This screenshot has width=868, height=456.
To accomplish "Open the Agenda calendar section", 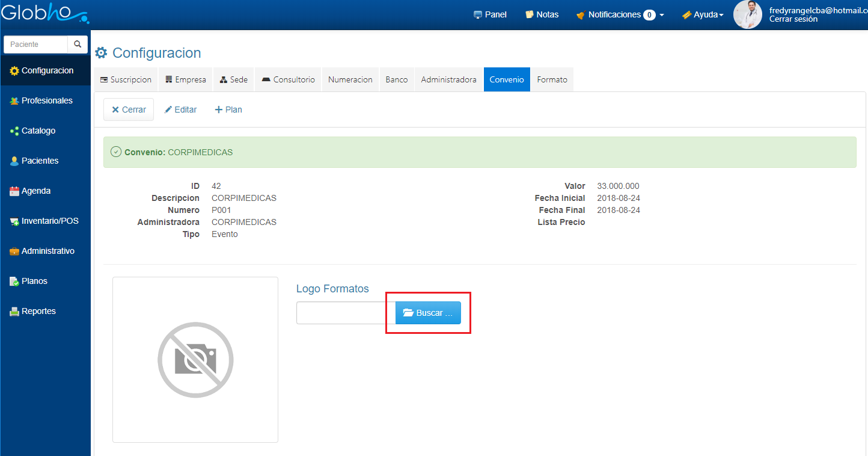I will (35, 191).
